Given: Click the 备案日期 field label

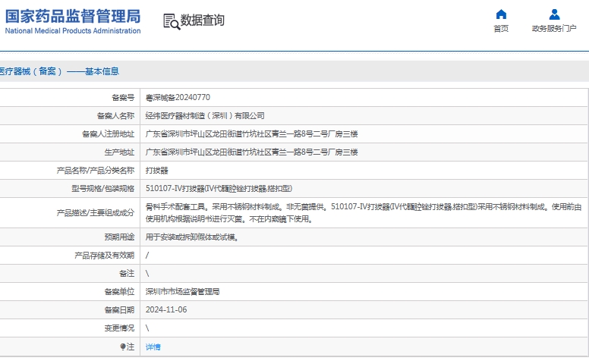Looking at the screenshot, I should tap(119, 310).
